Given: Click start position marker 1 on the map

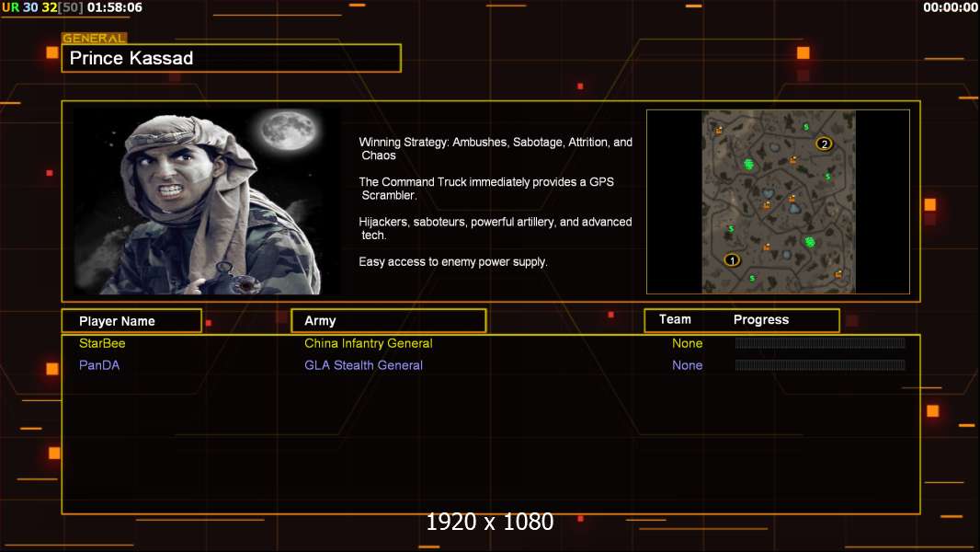Looking at the screenshot, I should (732, 260).
